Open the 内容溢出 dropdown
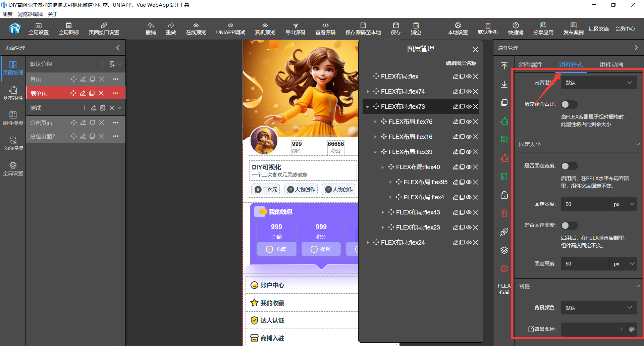644x346 pixels. [599, 83]
